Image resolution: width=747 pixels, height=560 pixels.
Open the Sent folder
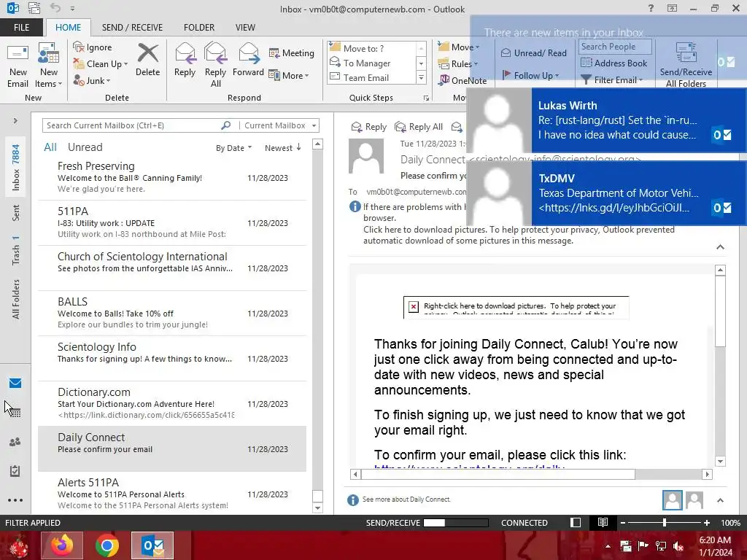tap(16, 213)
